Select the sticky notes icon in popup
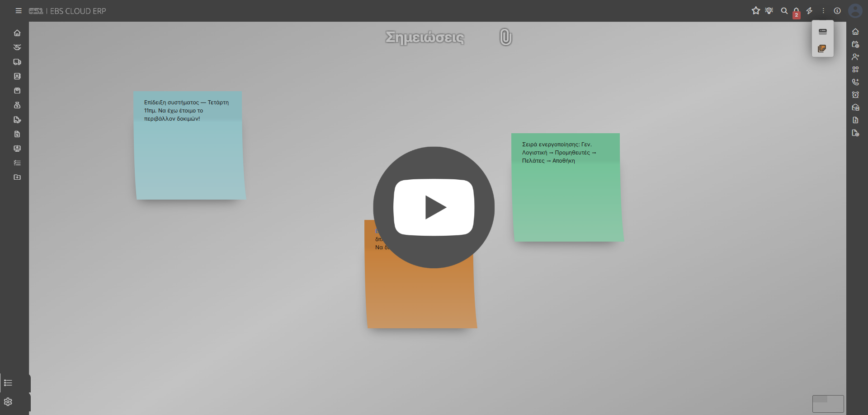The image size is (868, 415). (x=822, y=48)
